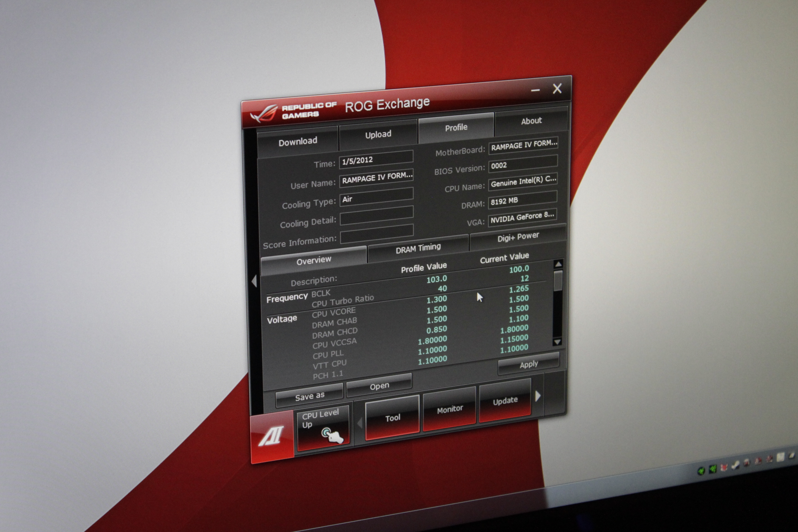This screenshot has height=532, width=798.
Task: Open the Monitor section
Action: pyautogui.click(x=450, y=410)
